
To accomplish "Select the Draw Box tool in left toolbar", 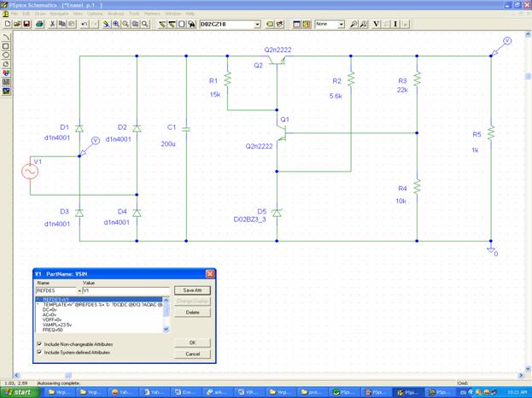I will tap(7, 45).
